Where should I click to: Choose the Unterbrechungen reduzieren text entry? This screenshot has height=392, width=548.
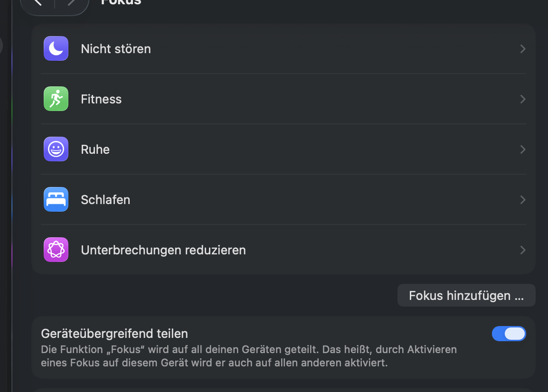[x=163, y=250]
